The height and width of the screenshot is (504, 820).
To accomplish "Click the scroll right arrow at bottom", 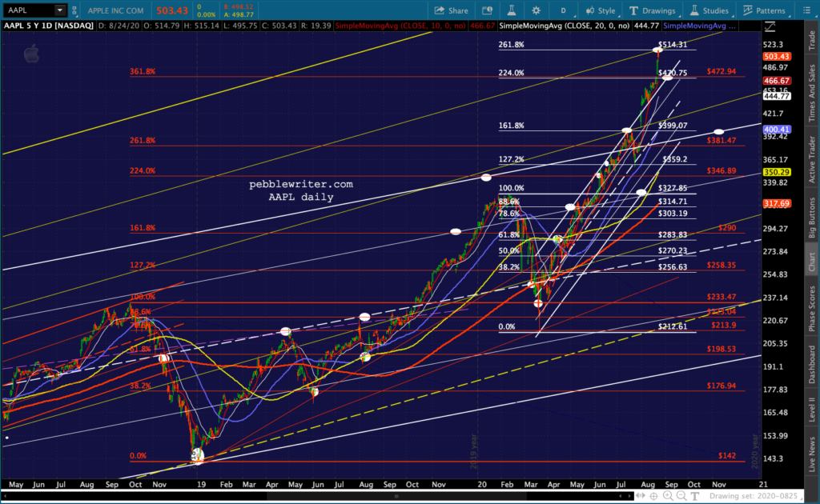I will tap(628, 496).
